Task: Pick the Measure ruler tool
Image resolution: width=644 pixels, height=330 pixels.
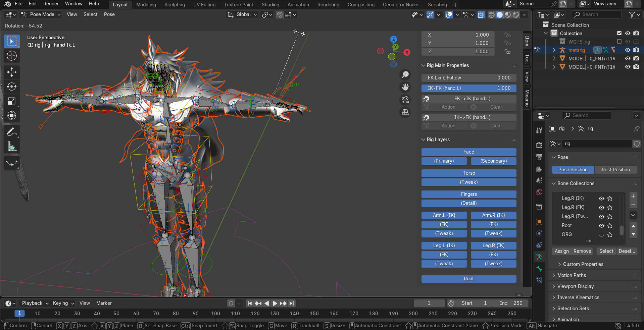Action: pos(12,147)
